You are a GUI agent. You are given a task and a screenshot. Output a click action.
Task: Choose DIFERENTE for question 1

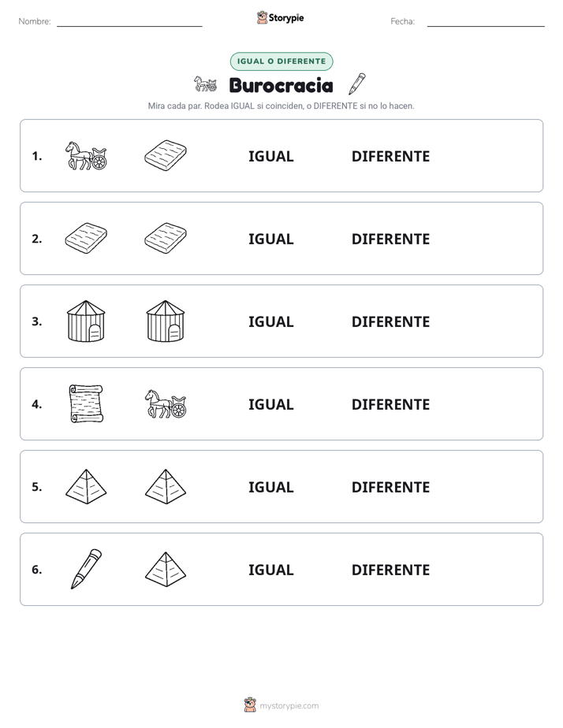pos(390,156)
